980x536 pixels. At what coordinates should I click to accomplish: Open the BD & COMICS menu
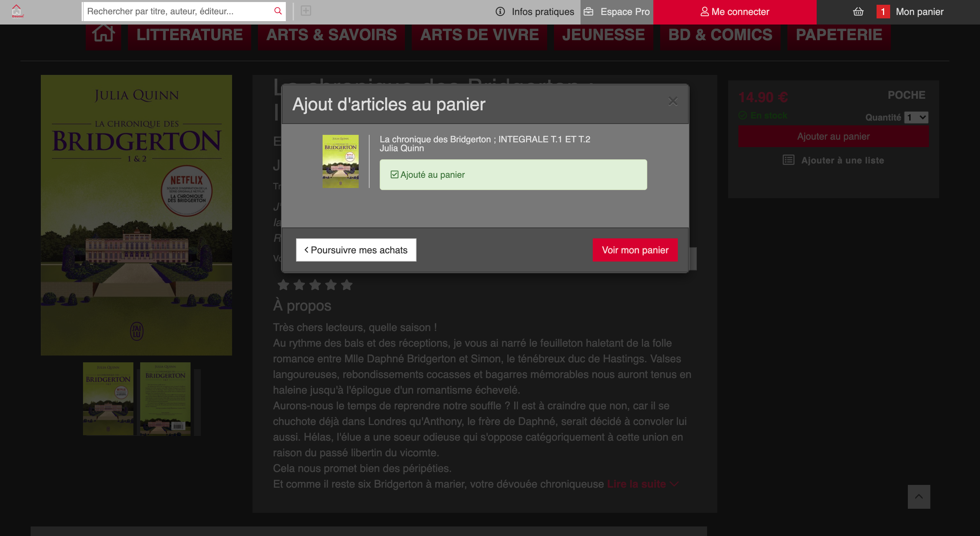click(720, 35)
